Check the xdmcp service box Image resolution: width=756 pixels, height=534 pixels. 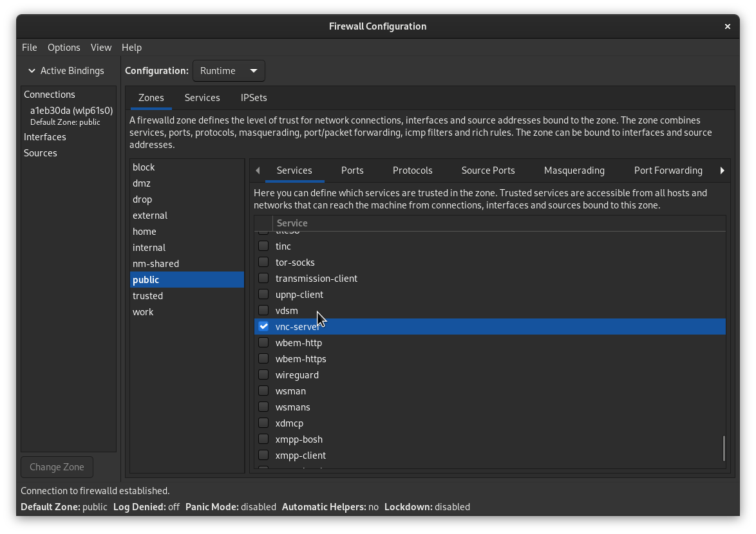[x=263, y=423]
